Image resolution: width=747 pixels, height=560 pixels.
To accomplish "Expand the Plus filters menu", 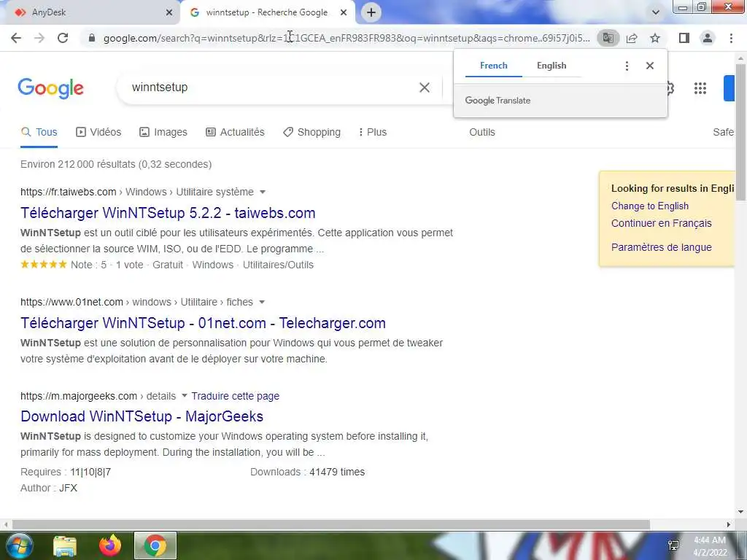I will [x=373, y=133].
